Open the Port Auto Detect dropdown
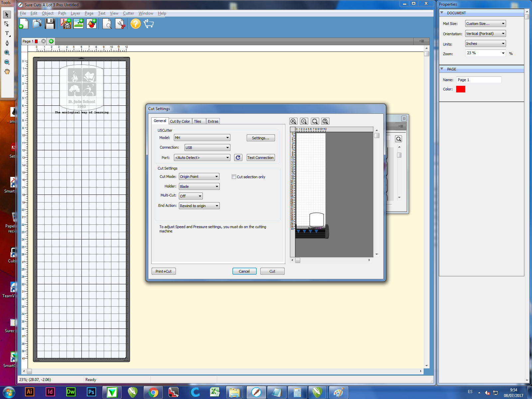Viewport: 532px width, 399px height. point(202,158)
